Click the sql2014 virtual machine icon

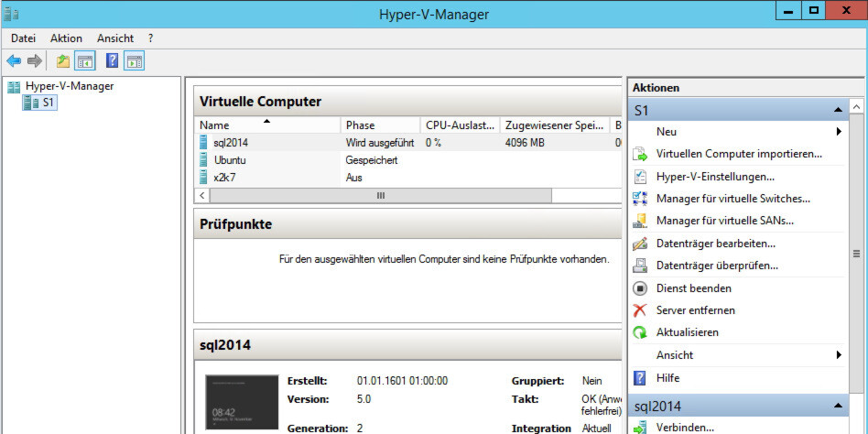[x=203, y=142]
